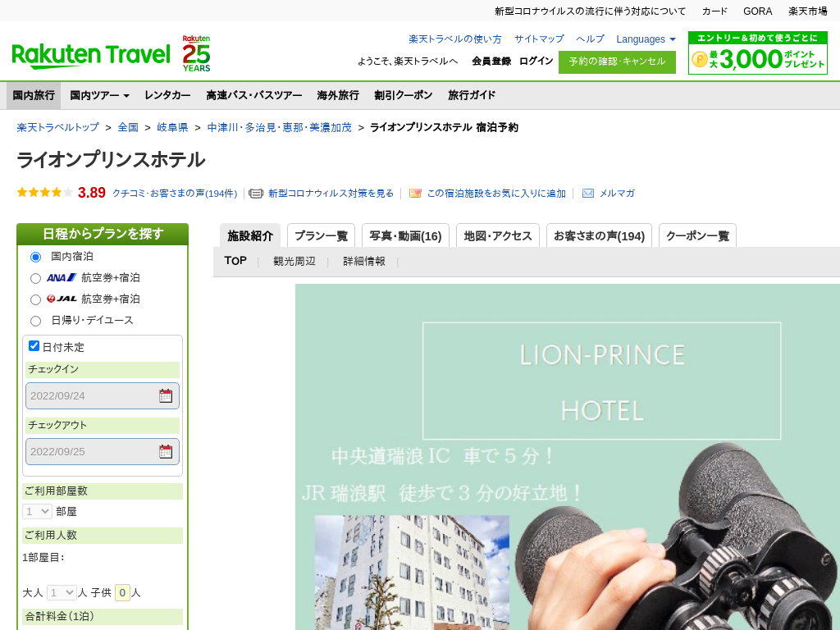The image size is (840, 630).
Task: Open 高速バス・バスツアー in navigation
Action: tap(254, 95)
